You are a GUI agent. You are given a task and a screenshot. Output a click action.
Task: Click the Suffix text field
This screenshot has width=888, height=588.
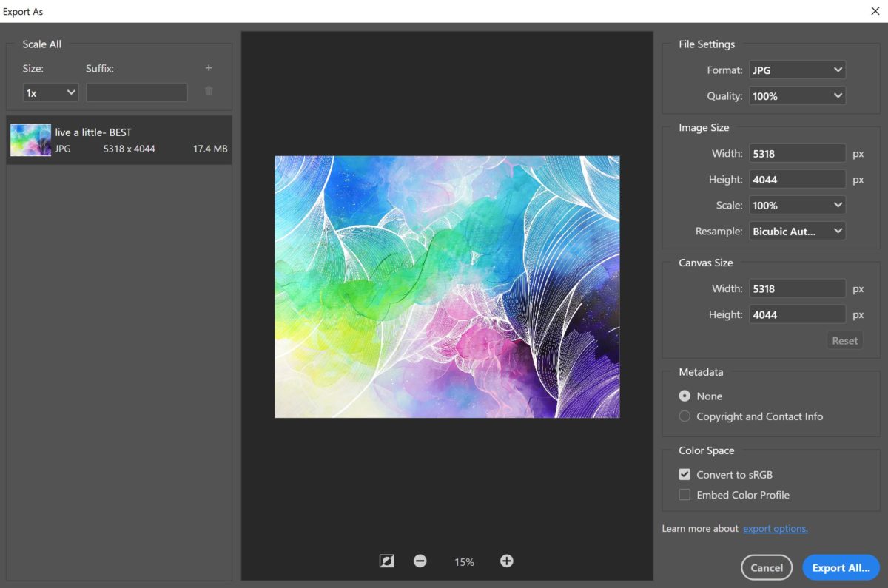tap(136, 91)
